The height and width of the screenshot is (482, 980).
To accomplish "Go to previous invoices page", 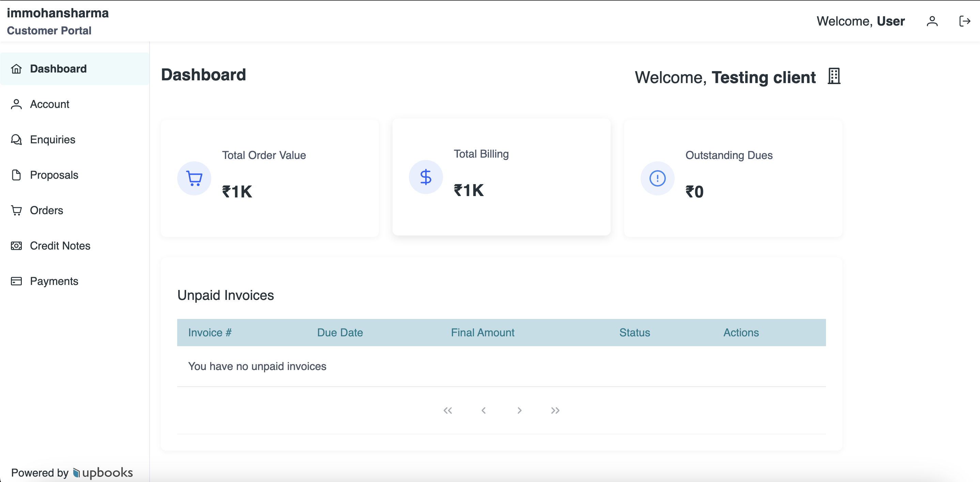I will 483,410.
